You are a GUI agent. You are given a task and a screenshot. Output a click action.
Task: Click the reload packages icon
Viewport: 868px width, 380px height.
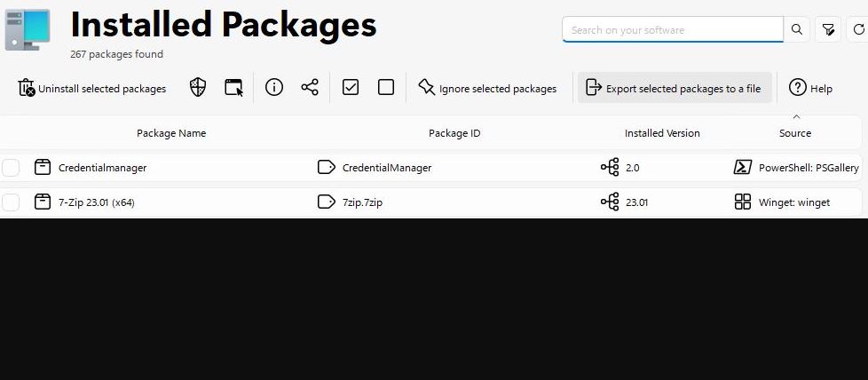pos(858,30)
